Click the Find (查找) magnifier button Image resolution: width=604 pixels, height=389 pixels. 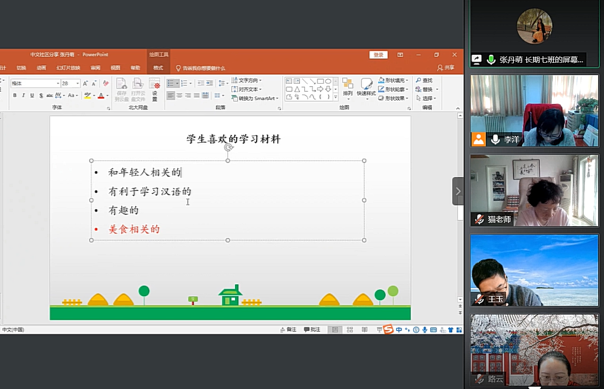[424, 80]
